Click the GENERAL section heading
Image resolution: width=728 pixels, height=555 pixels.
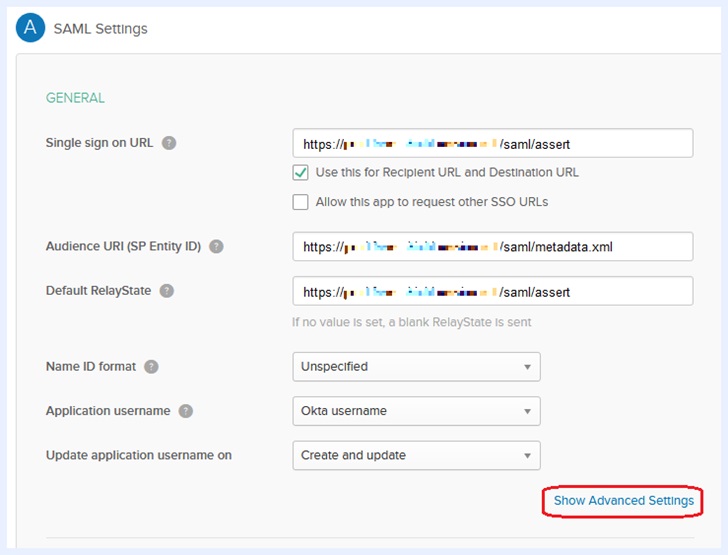75,98
